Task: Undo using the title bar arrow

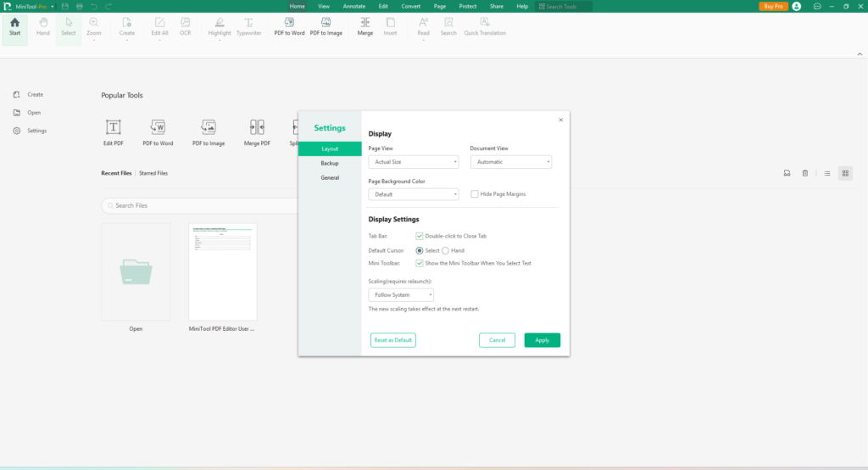Action: coord(94,6)
